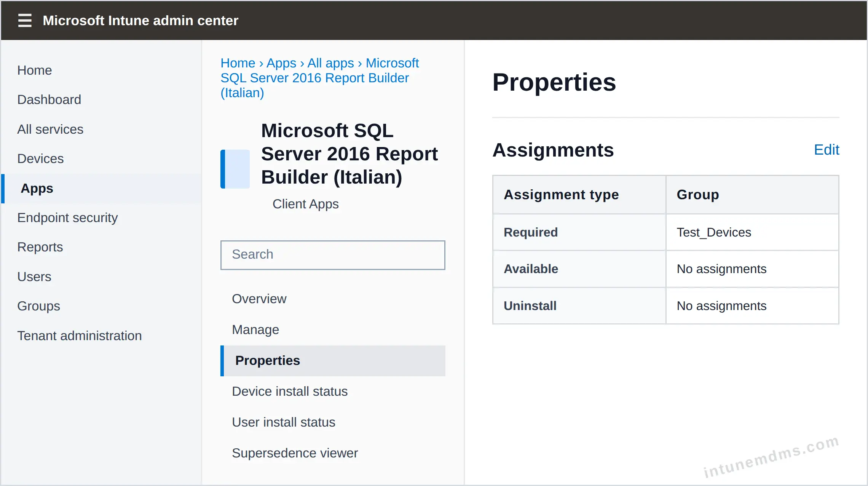Image resolution: width=868 pixels, height=486 pixels.
Task: Select Properties in the app menu
Action: click(333, 361)
